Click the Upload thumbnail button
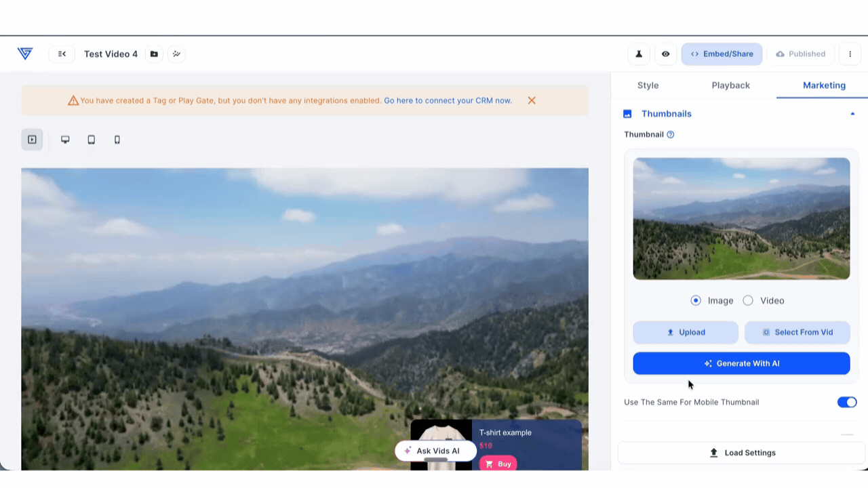Image resolution: width=868 pixels, height=488 pixels. [x=686, y=332]
